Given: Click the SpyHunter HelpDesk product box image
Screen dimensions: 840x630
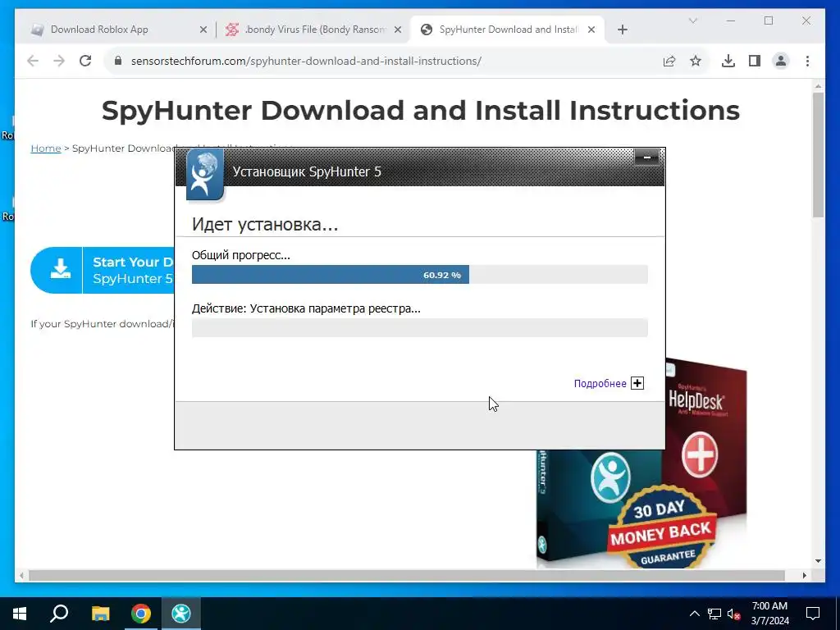Looking at the screenshot, I should 706,434.
